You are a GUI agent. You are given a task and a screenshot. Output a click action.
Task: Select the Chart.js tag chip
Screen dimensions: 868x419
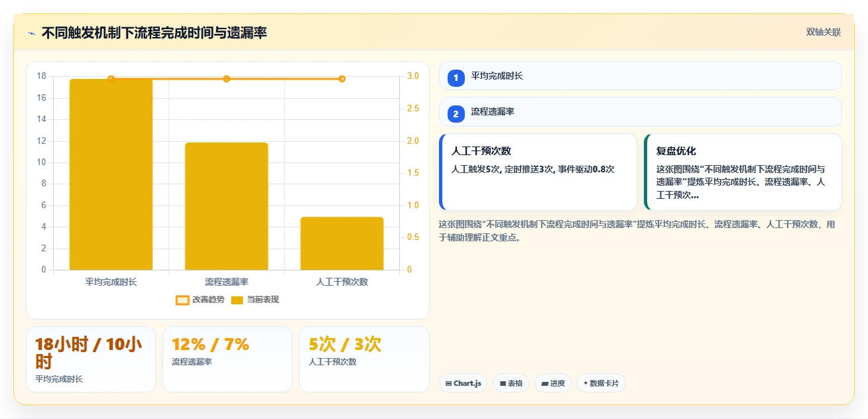click(463, 383)
